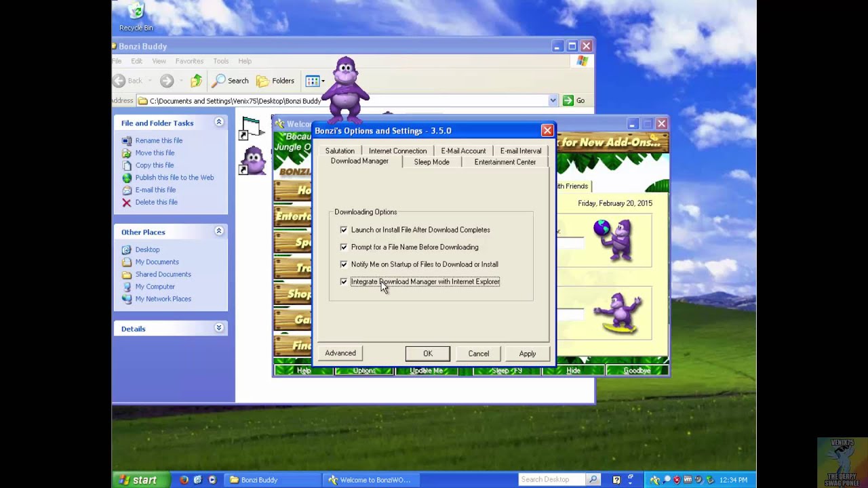Switch to the Internet Connection tab

tap(397, 150)
